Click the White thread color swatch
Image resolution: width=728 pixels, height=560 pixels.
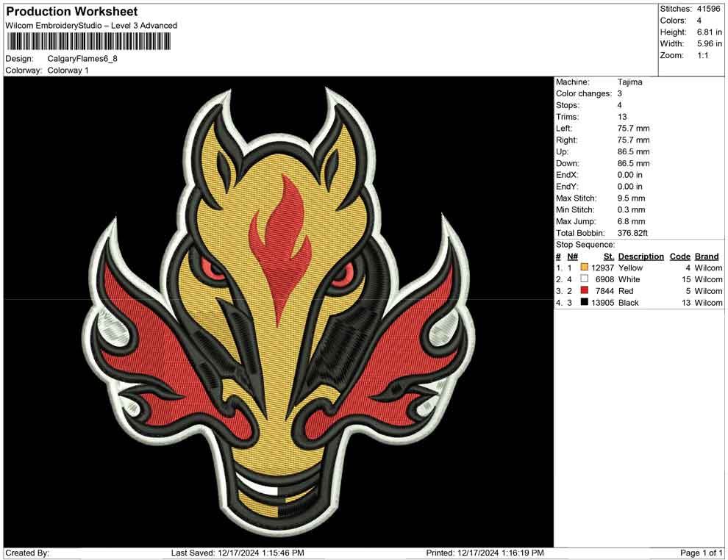tap(584, 279)
